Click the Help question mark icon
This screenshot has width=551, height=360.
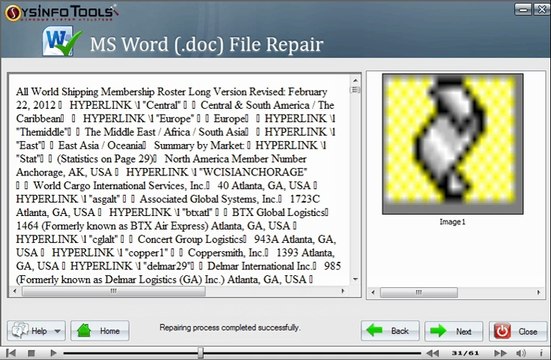20,330
